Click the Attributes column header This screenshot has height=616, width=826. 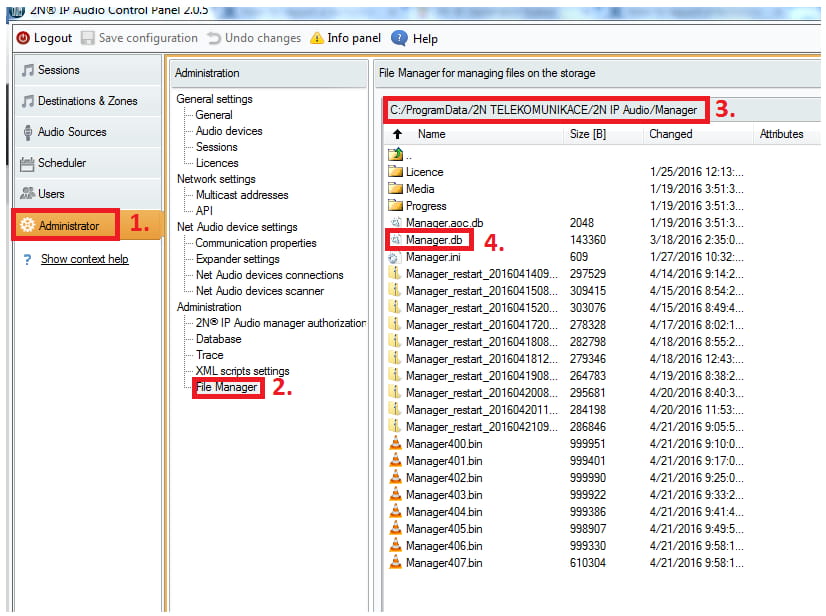coord(781,134)
